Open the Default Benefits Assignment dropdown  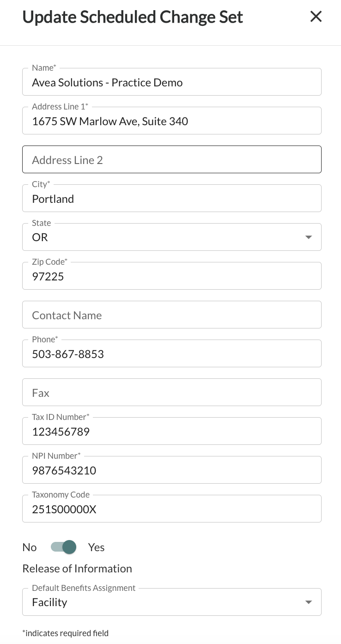pos(308,602)
